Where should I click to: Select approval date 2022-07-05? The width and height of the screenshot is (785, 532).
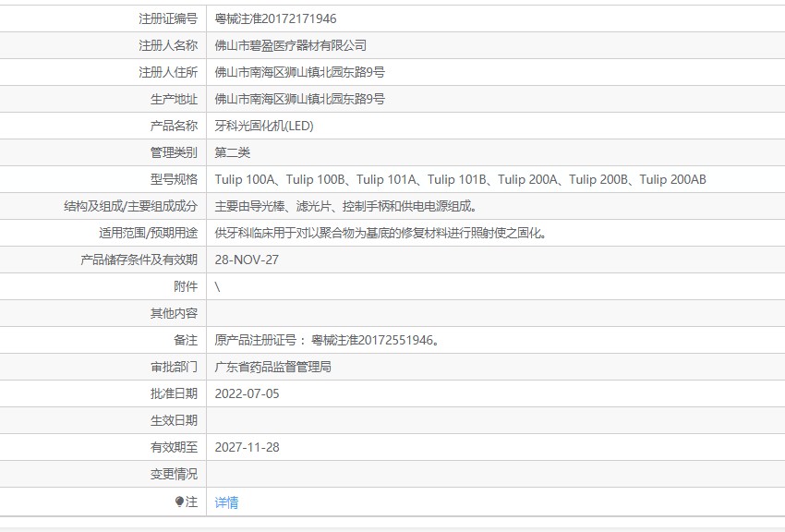coord(247,393)
